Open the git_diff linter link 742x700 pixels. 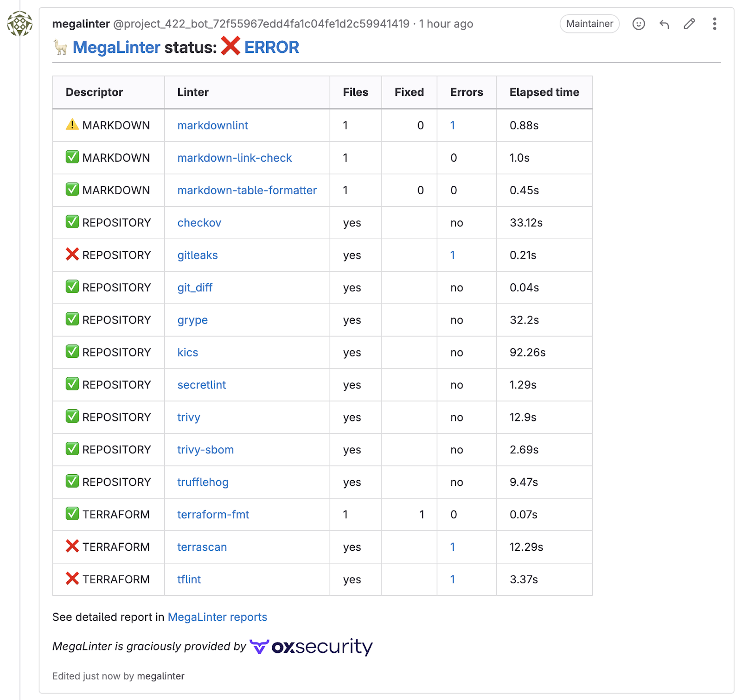coord(195,287)
